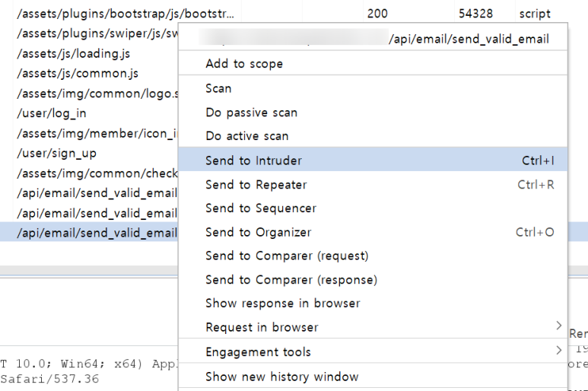
Task: Choose Send to Organizer entry
Action: pos(258,232)
